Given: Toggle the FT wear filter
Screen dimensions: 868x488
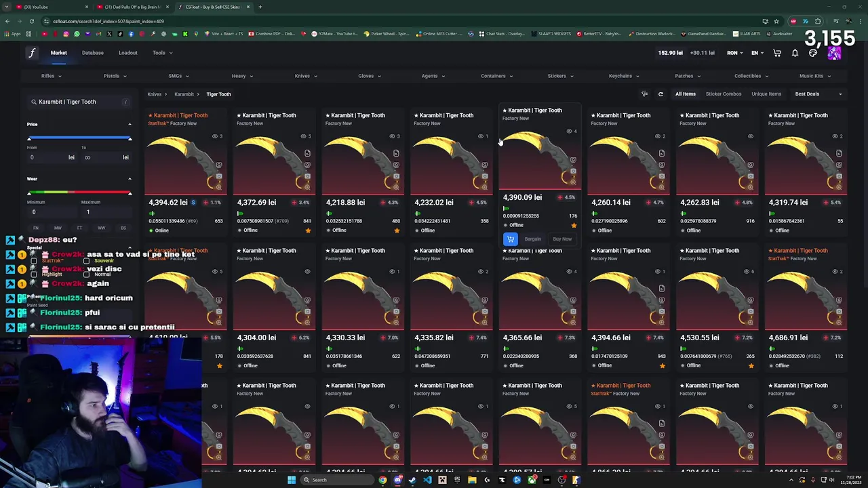Looking at the screenshot, I should 79,228.
